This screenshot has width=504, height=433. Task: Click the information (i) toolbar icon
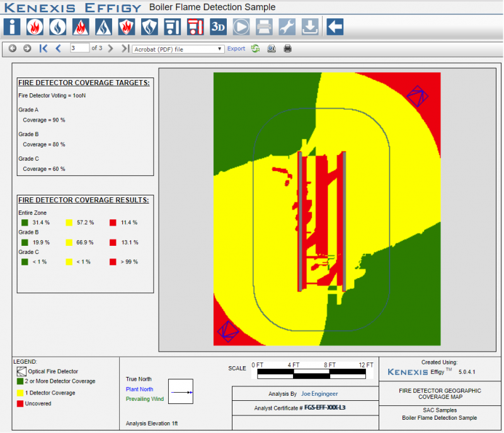click(x=13, y=27)
